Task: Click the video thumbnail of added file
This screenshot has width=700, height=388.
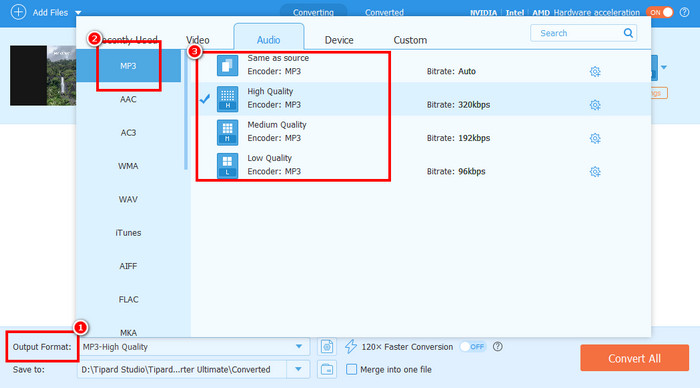Action: [43, 75]
